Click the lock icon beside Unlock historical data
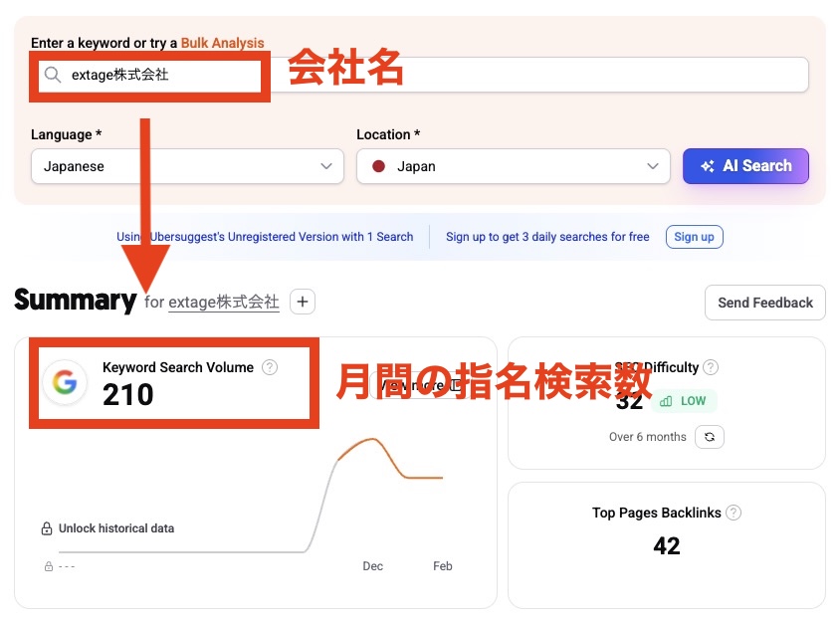 click(48, 528)
